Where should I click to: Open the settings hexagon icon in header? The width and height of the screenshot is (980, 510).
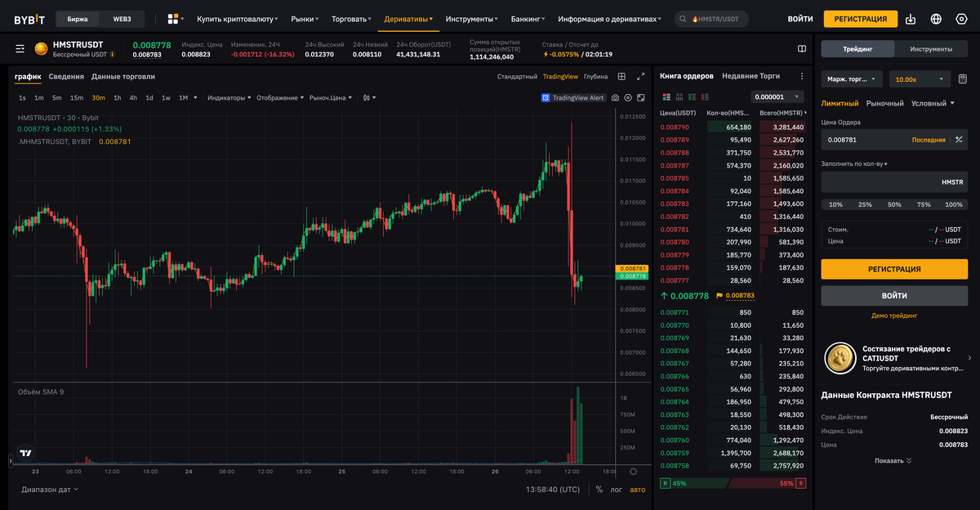pyautogui.click(x=961, y=19)
